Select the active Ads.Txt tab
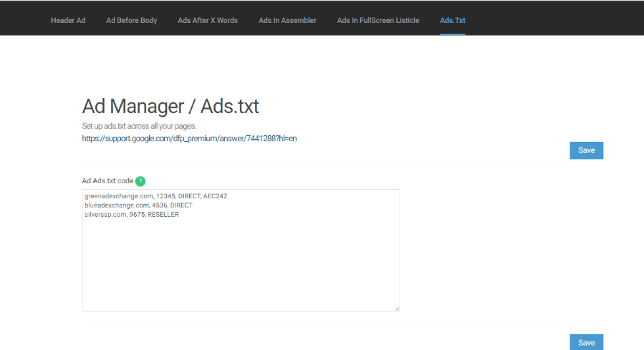Screen dimensions: 644x350 pyautogui.click(x=452, y=20)
